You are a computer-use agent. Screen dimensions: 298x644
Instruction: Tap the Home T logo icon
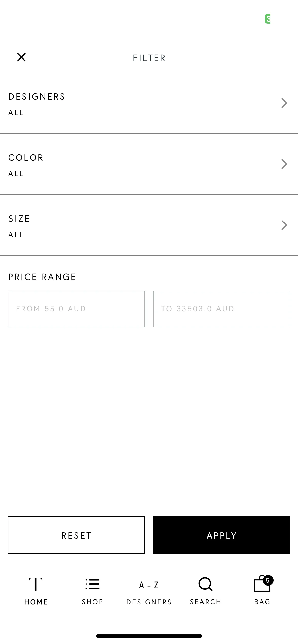[36, 584]
